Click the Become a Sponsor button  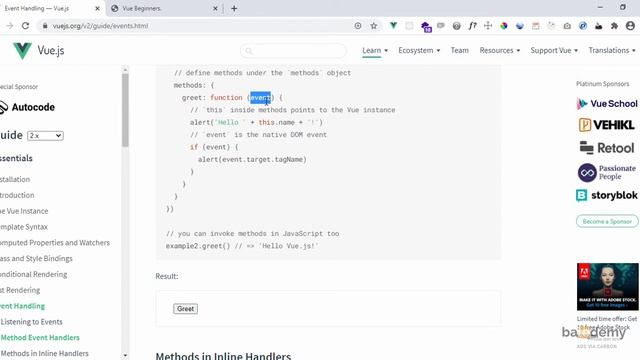click(607, 221)
